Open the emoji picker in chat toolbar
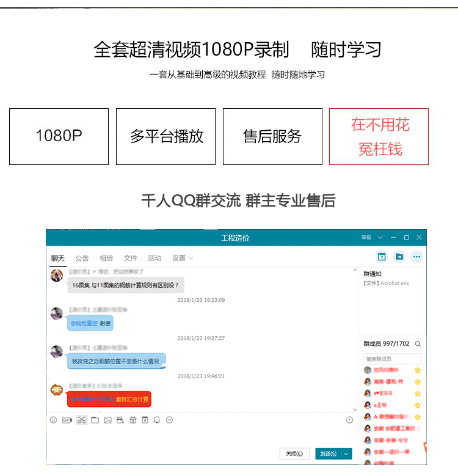 pos(53,420)
